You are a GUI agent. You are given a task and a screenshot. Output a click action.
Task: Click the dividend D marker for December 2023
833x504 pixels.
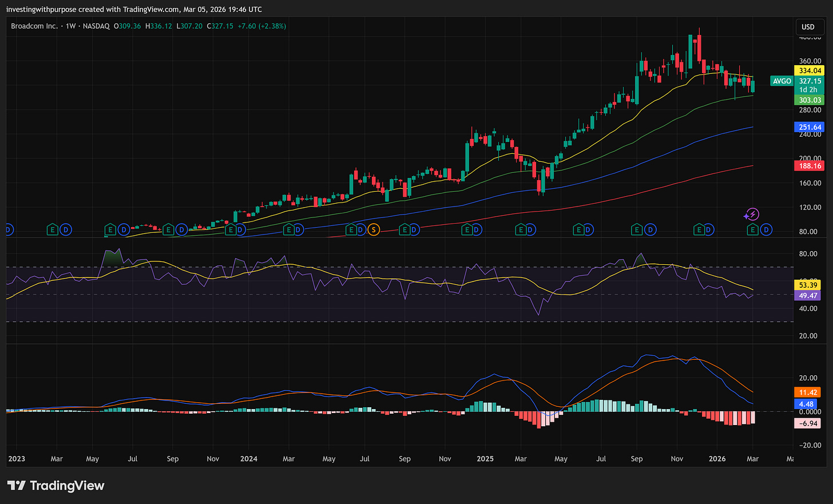240,230
